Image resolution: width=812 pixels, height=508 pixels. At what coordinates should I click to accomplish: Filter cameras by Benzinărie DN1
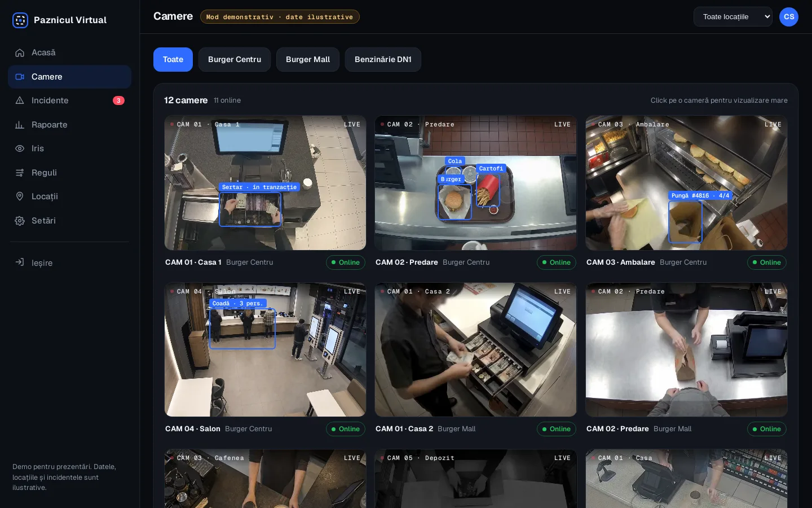point(383,59)
